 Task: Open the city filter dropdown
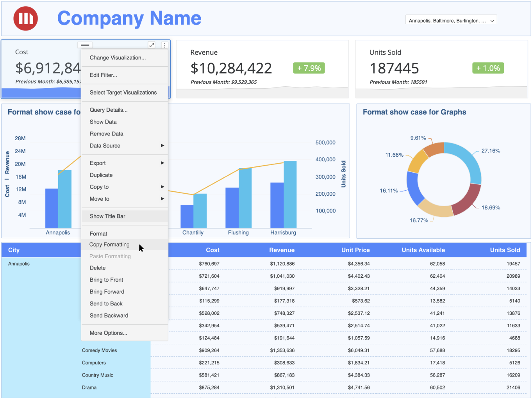[x=451, y=21]
